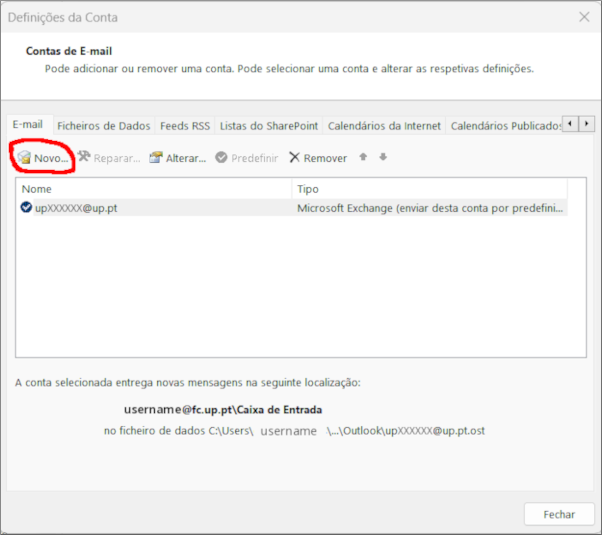This screenshot has height=535, width=602.
Task: Click the Nome column header
Action: pos(154,189)
